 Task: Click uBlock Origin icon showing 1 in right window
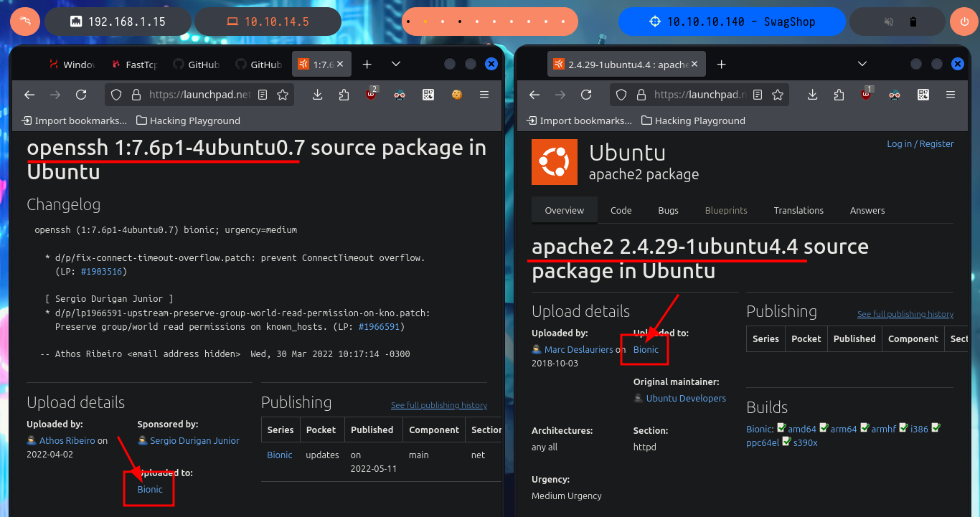(867, 94)
